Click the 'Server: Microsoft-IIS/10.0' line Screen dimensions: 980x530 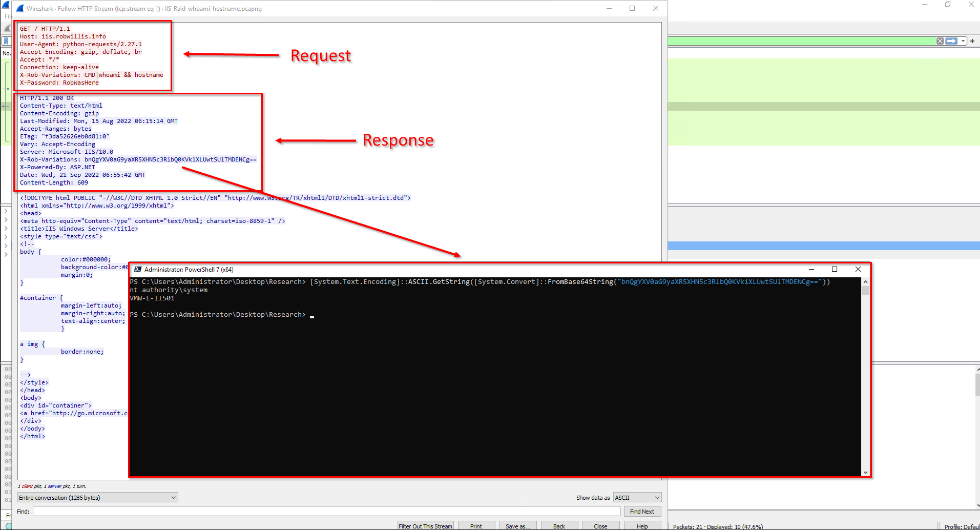point(67,152)
